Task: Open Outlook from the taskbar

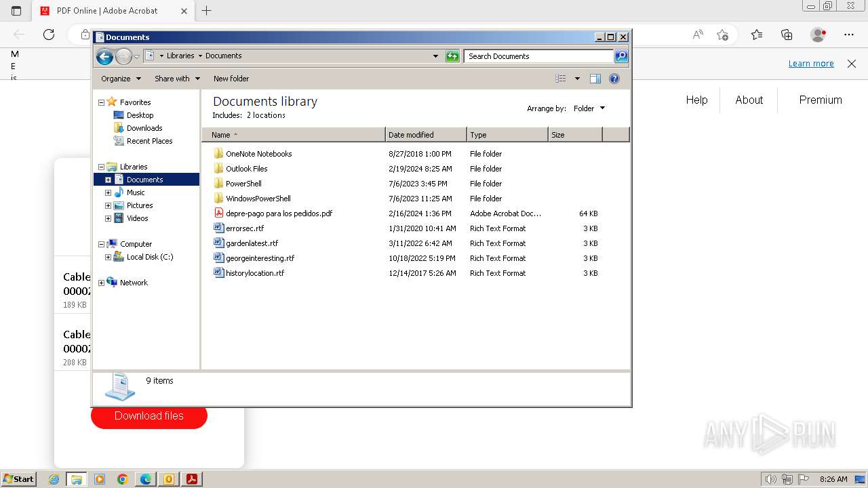Action: tap(169, 479)
